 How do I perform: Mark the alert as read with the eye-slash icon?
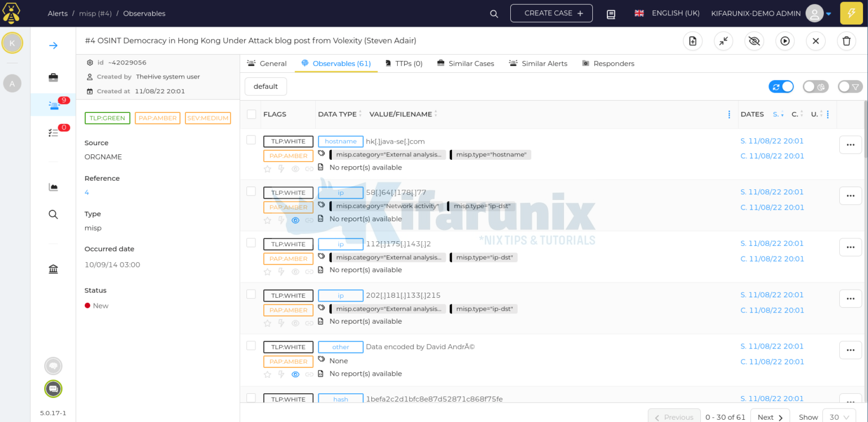[x=754, y=41]
